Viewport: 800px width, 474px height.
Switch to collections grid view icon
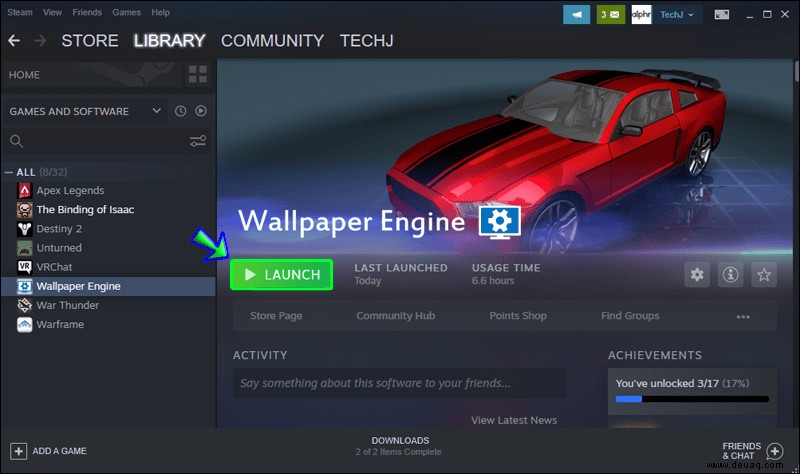[198, 74]
